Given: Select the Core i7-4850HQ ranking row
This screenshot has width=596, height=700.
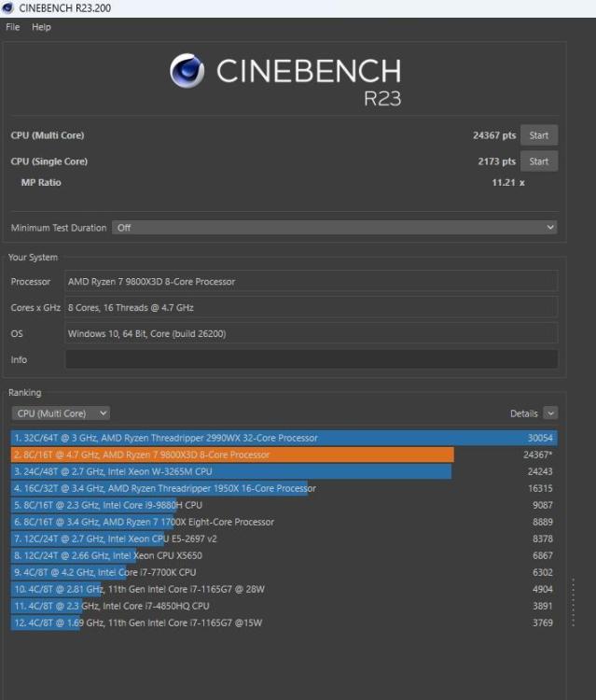Looking at the screenshot, I should tap(284, 606).
